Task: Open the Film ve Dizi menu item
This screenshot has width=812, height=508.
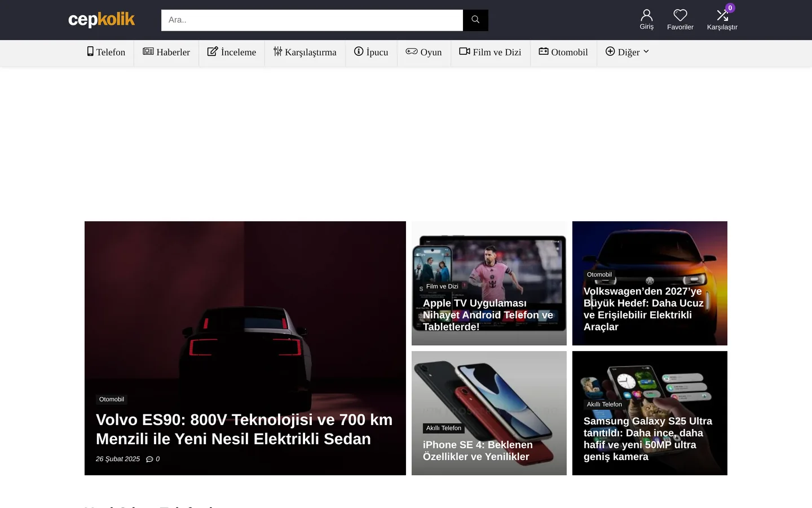Action: (491, 52)
